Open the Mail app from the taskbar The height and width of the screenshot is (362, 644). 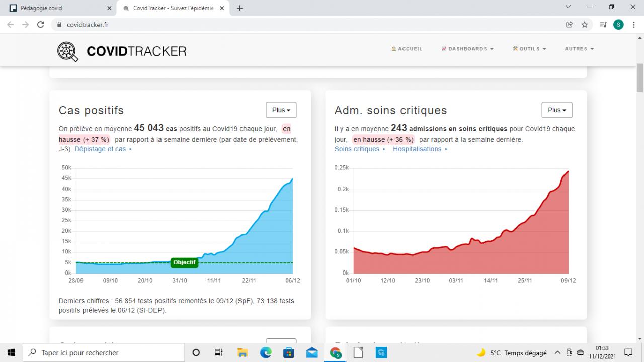(x=312, y=353)
